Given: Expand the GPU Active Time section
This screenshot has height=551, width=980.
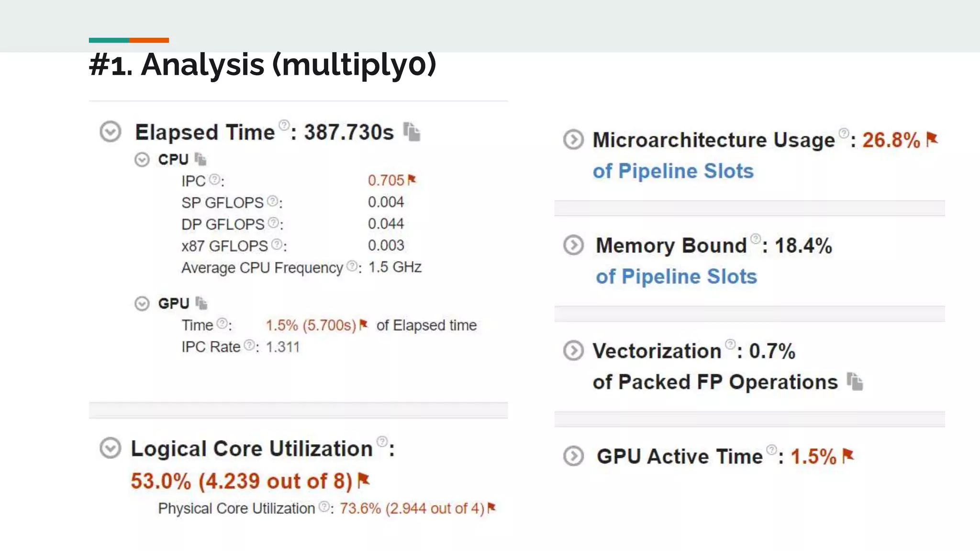Looking at the screenshot, I should (573, 456).
